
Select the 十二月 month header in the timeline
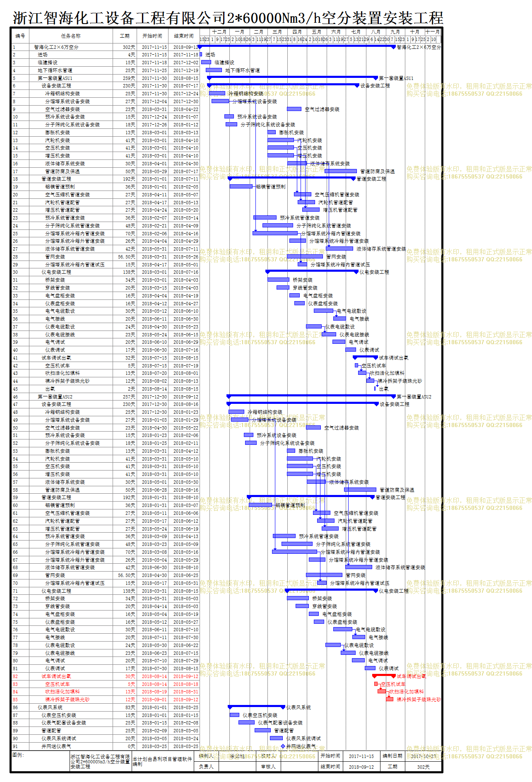pos(219,32)
